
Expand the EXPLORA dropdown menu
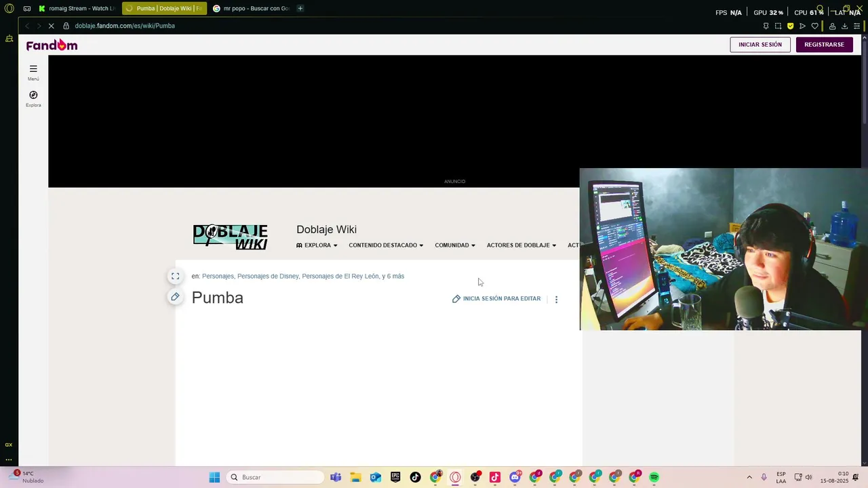pyautogui.click(x=317, y=245)
